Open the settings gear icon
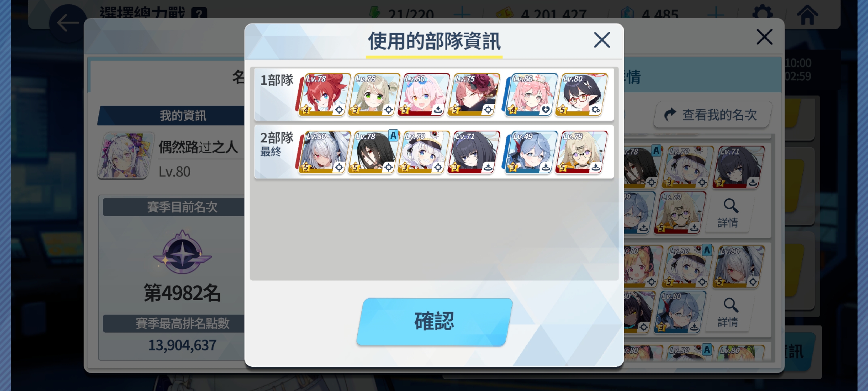868x391 pixels. pyautogui.click(x=762, y=14)
